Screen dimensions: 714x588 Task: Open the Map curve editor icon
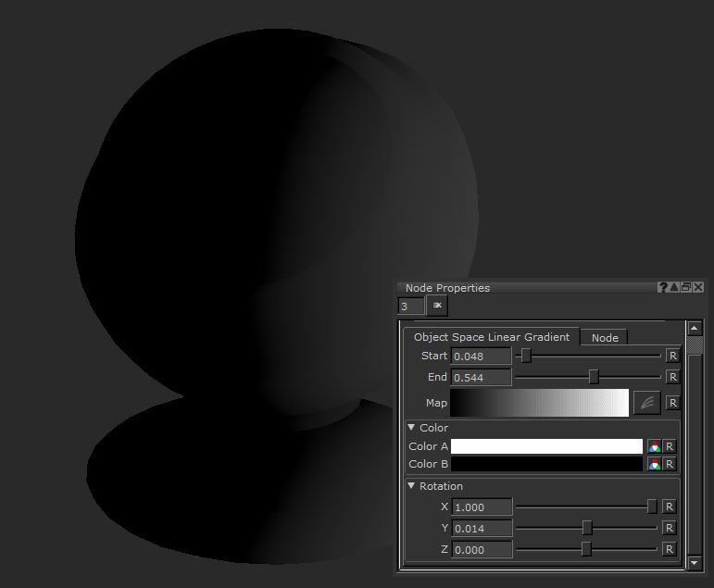coord(646,403)
